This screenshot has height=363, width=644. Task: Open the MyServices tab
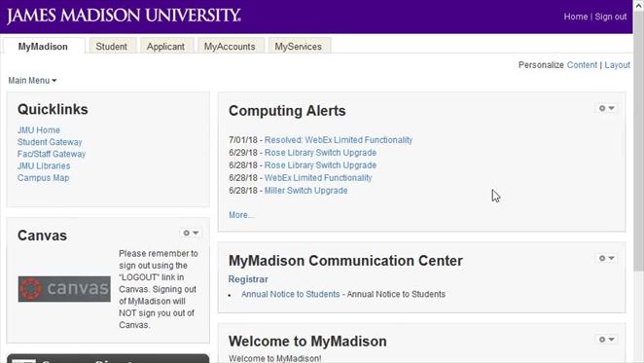(x=299, y=47)
